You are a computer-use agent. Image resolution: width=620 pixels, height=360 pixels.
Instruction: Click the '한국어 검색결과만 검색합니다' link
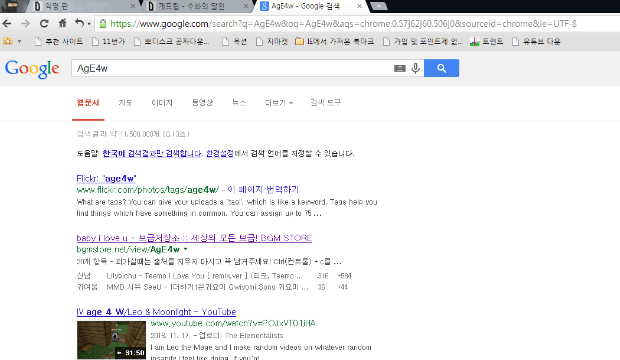point(152,153)
